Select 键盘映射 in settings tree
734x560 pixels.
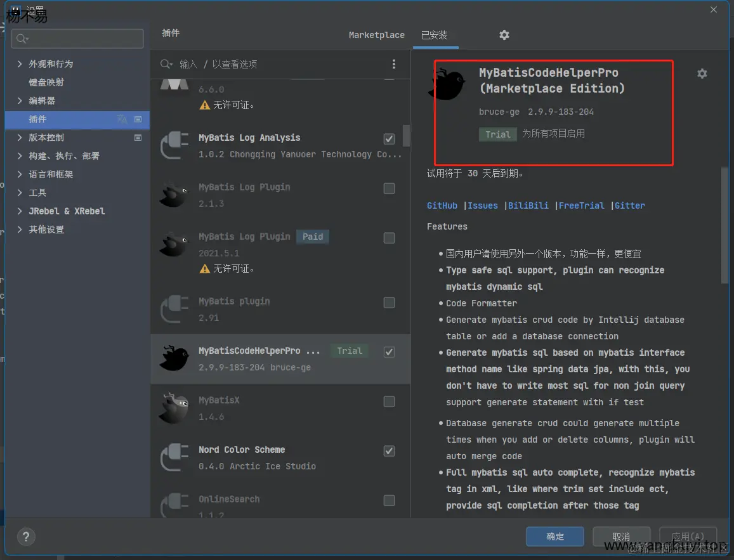(x=46, y=82)
